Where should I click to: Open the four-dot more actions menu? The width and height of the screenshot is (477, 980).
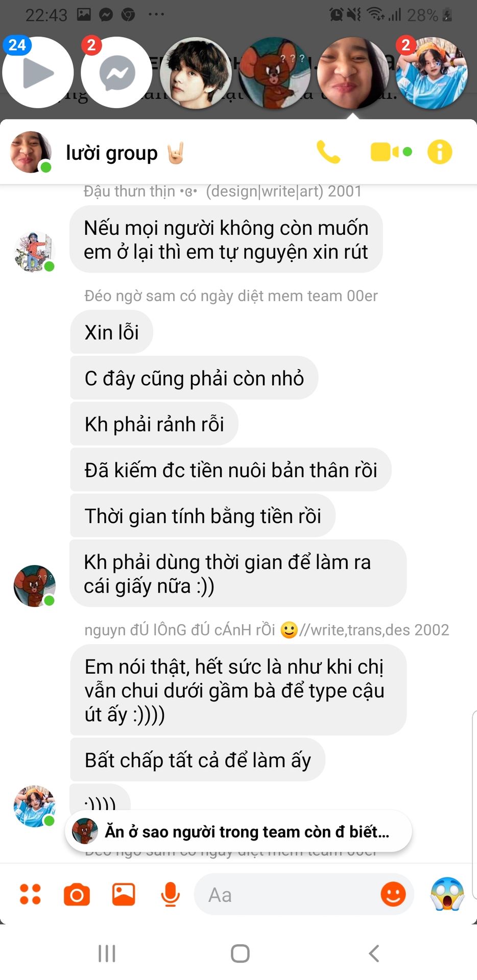(30, 894)
